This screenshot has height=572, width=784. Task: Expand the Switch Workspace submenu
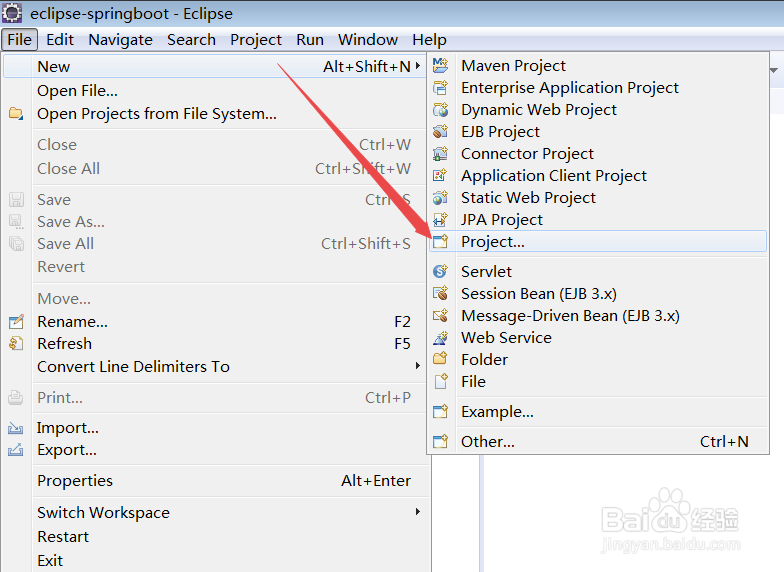point(417,513)
